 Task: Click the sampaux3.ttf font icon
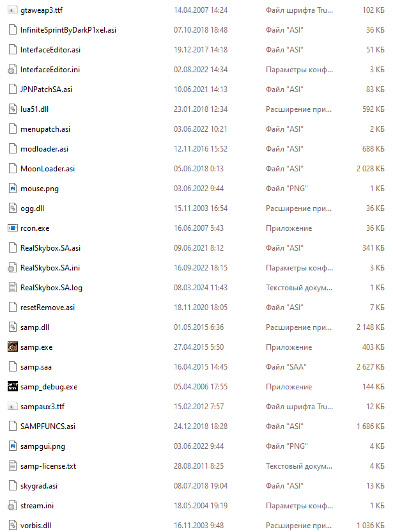pos(12,407)
